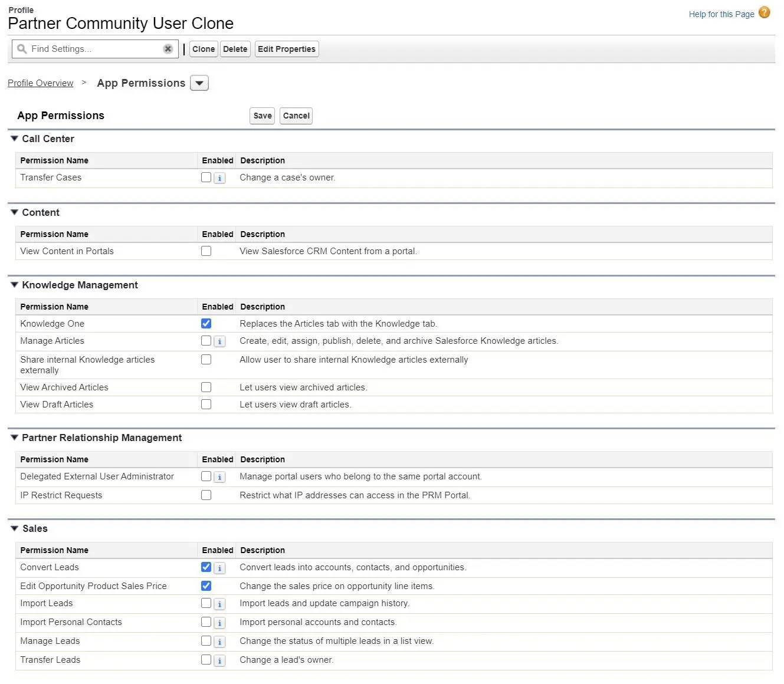Click the 'Edit Opportunity Product Sales Price' label
Screen dimensions: 784x684
click(94, 586)
